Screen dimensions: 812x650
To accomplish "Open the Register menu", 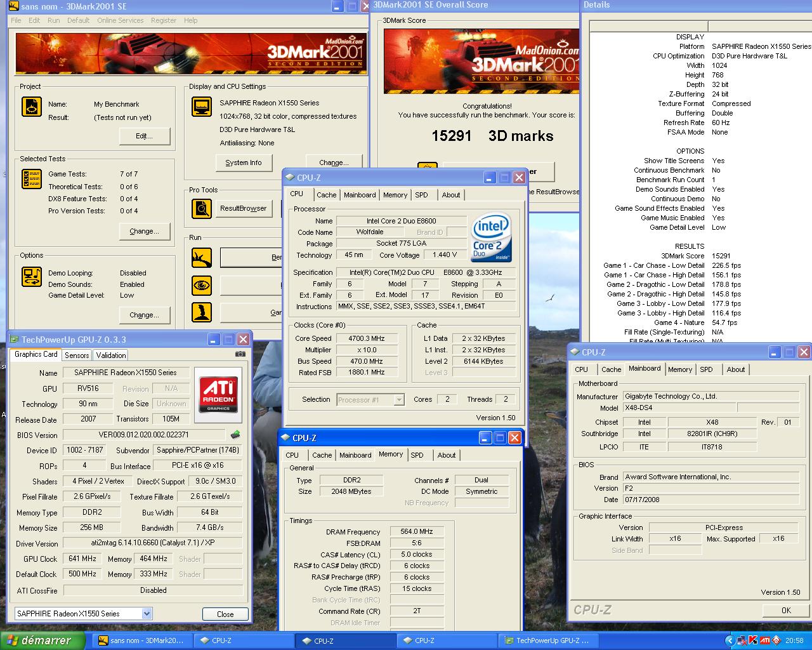I will 164,20.
